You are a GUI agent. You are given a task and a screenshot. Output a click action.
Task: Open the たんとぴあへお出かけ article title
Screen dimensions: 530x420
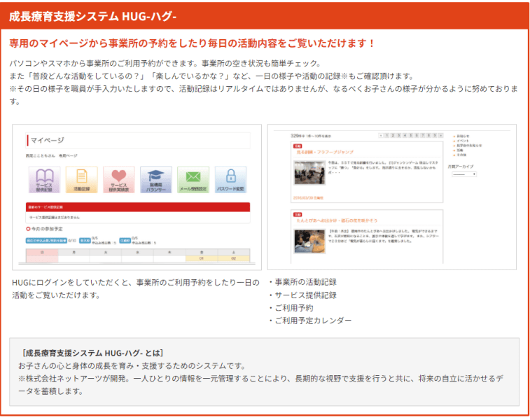coord(337,220)
